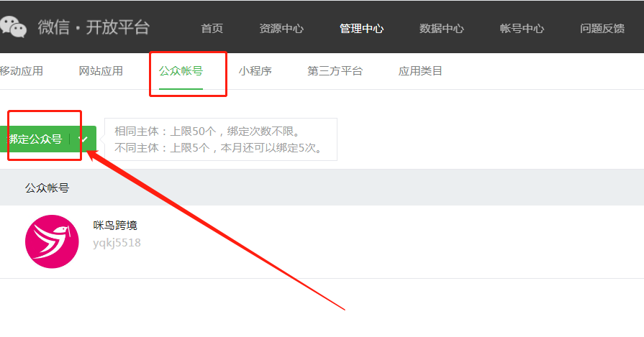Click the WeChat logo icon
This screenshot has width=644, height=337.
[13, 27]
